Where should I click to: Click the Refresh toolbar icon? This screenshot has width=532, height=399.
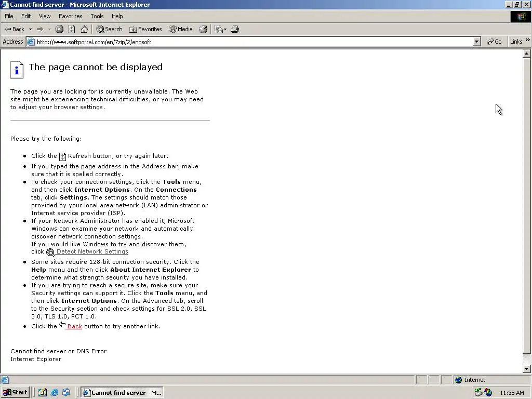point(72,29)
